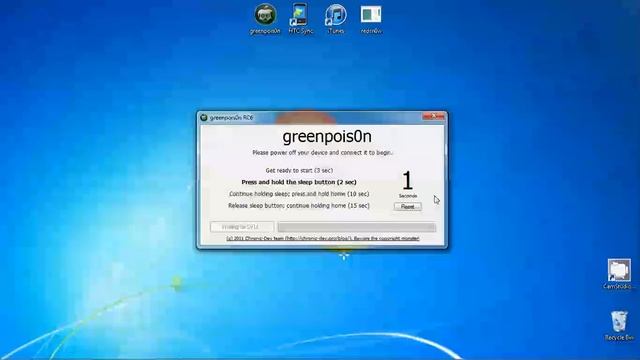Click 'Please power off your device' instruction text

(x=322, y=153)
